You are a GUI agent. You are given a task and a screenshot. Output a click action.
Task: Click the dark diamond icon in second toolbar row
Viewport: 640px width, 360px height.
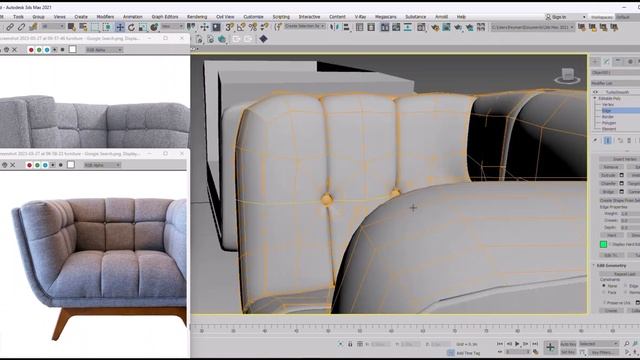click(x=263, y=39)
